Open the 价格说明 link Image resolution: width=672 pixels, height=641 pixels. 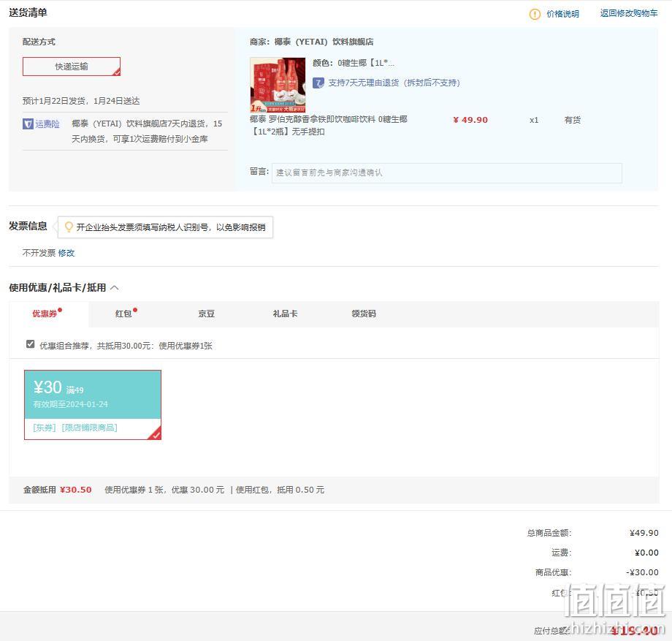point(562,14)
